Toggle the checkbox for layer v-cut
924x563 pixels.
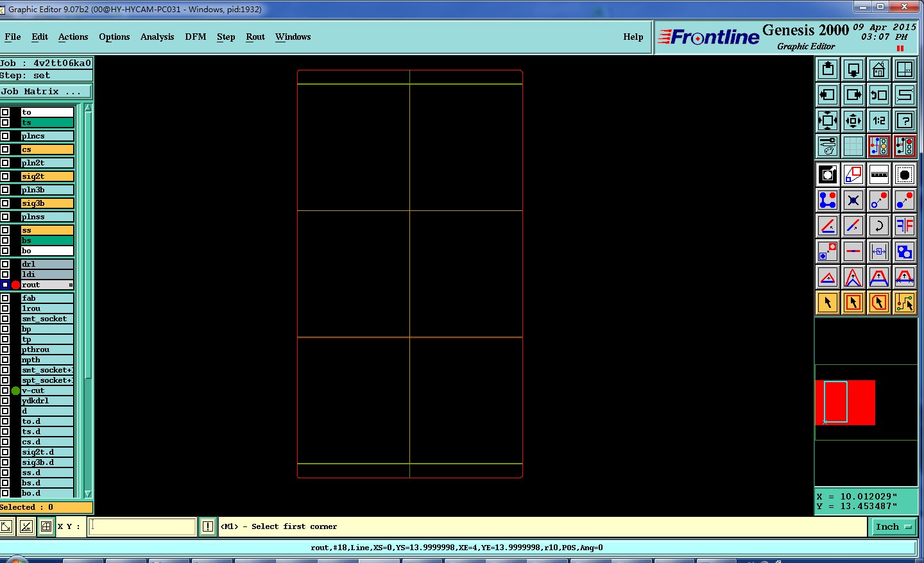(x=5, y=391)
